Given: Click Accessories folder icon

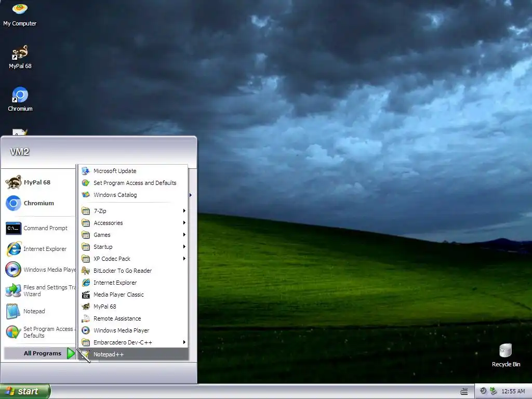Looking at the screenshot, I should click(x=86, y=222).
